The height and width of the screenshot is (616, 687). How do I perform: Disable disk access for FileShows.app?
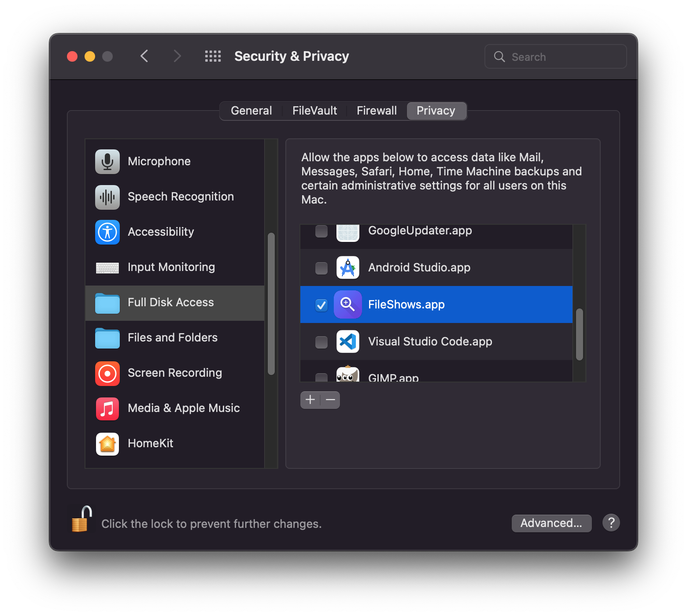pyautogui.click(x=321, y=305)
